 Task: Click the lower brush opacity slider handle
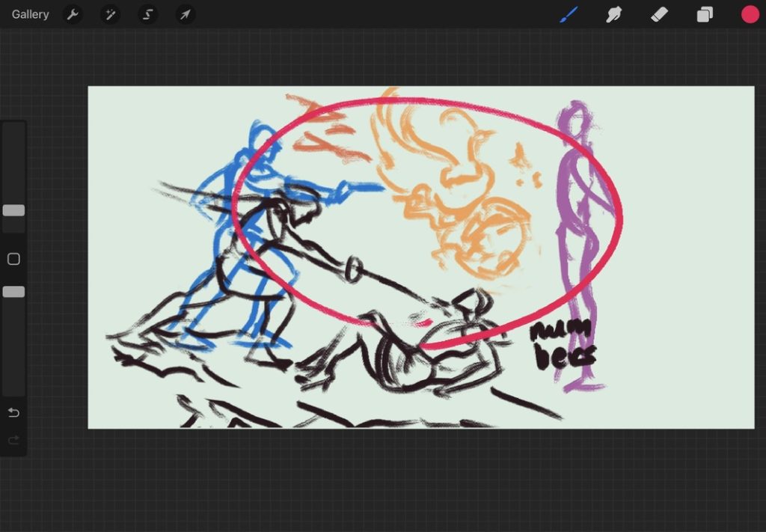13,292
